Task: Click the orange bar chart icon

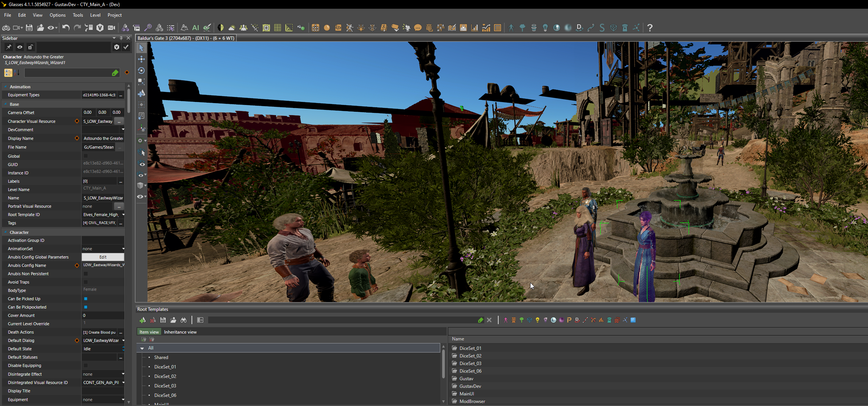Action: (475, 28)
